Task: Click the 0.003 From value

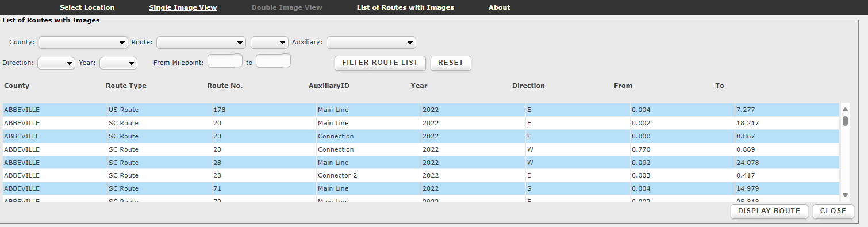Action: click(641, 175)
